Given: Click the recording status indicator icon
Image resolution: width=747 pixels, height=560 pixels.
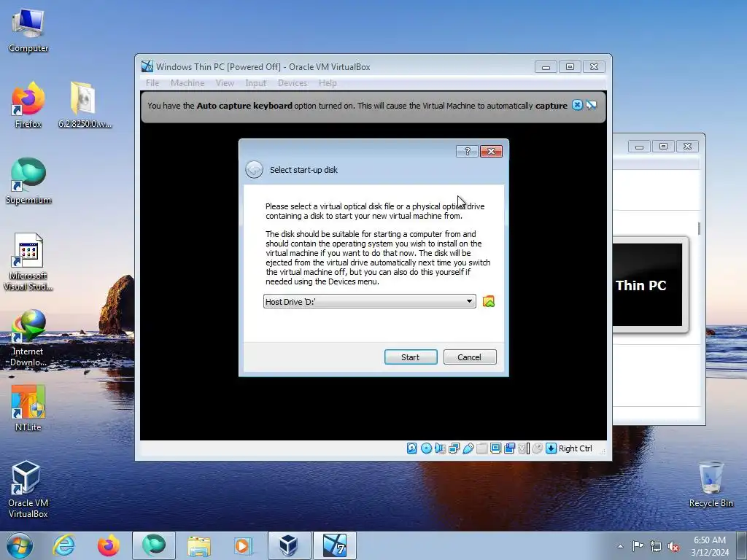Looking at the screenshot, I should pyautogui.click(x=509, y=448).
